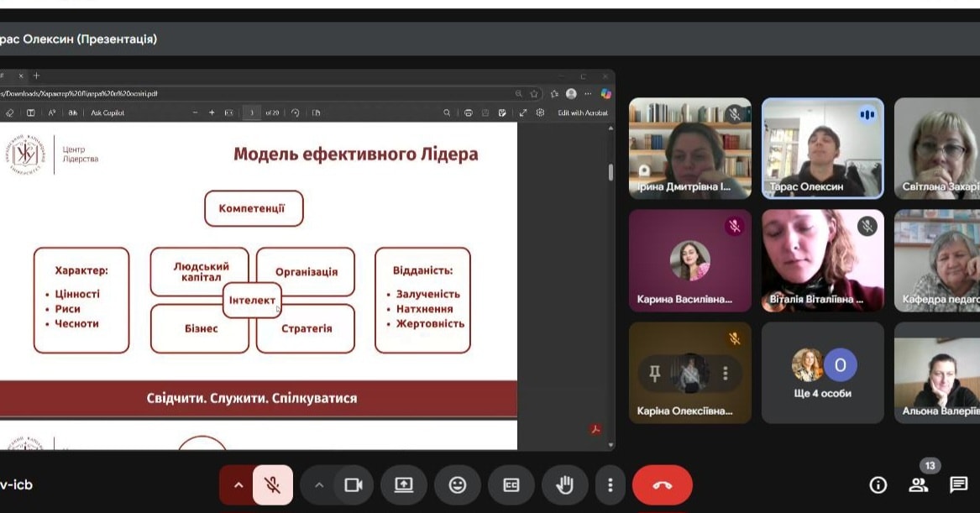Click 'Модель ефективного Лідера' slide title
Viewport: 980px width, 513px height.
coord(355,154)
